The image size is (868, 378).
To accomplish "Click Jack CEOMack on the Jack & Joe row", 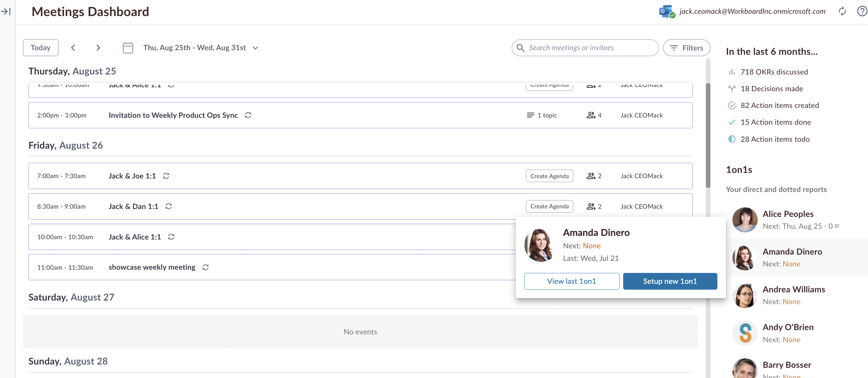I will coord(641,176).
